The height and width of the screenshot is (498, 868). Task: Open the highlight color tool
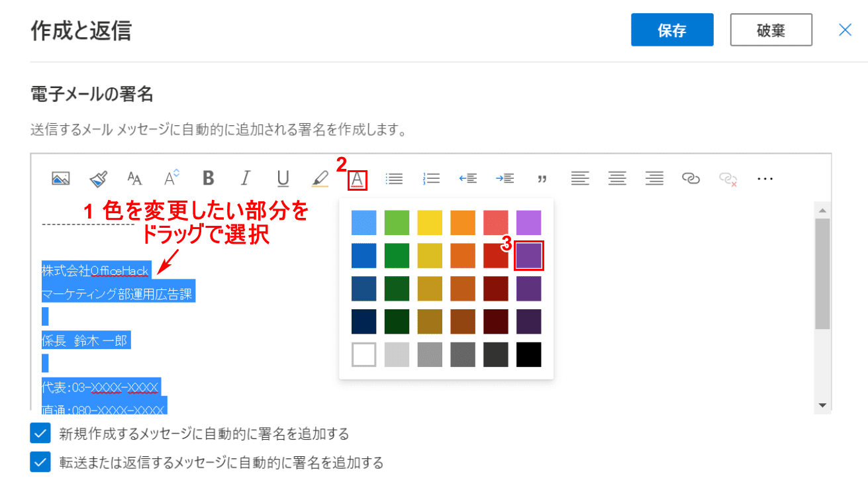[320, 178]
